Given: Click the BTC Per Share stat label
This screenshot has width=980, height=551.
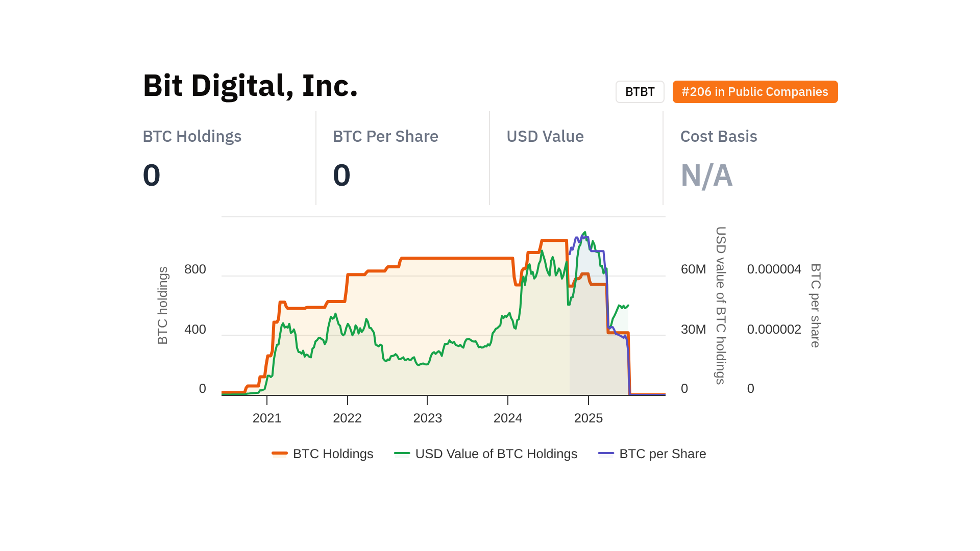Looking at the screenshot, I should click(x=385, y=136).
